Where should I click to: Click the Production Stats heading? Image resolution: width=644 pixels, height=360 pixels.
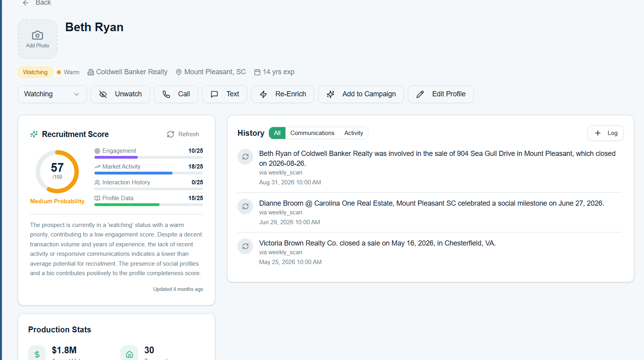coord(60,330)
